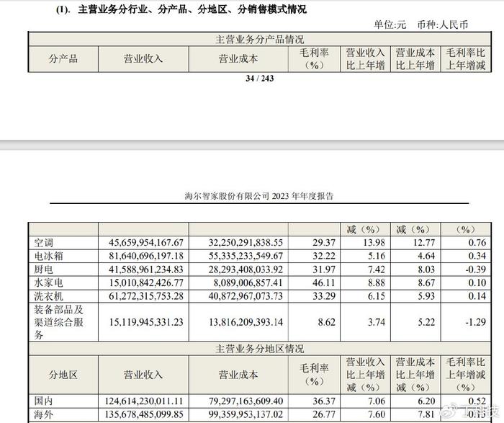The width and height of the screenshot is (504, 423).
Task: Select 水家电 cost 8,089,006,857.41
Action: click(x=248, y=282)
